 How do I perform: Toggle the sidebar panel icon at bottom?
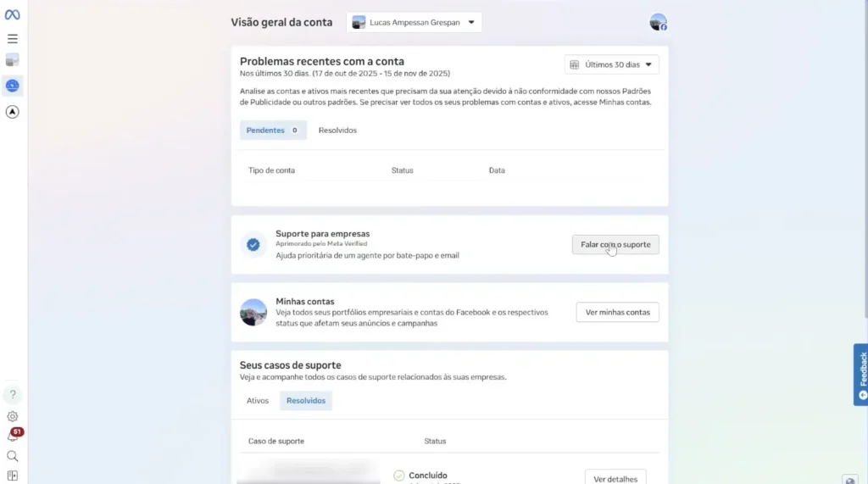tap(12, 476)
